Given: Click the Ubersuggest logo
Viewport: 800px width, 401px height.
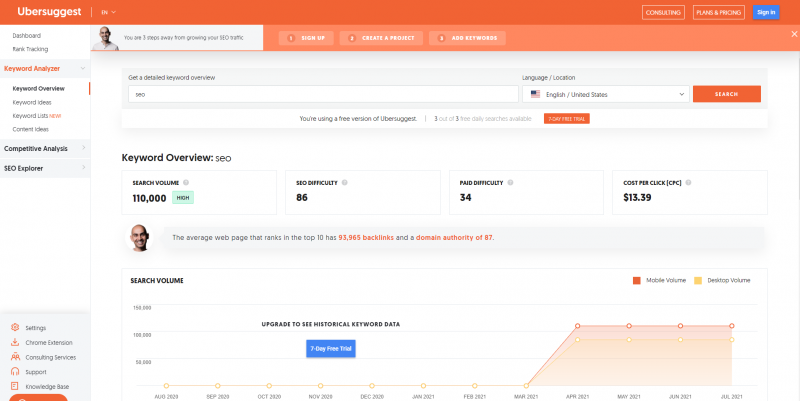Looking at the screenshot, I should coord(49,12).
